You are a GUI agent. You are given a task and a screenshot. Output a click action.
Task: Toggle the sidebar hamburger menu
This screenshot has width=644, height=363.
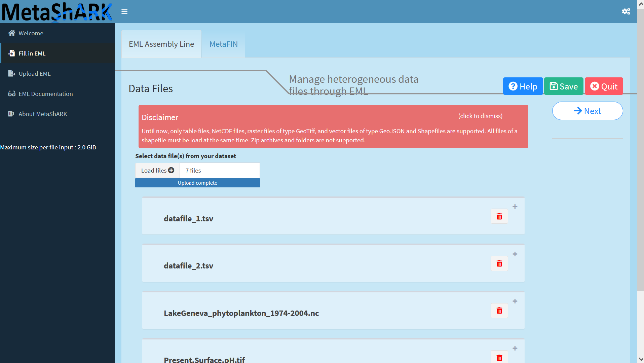click(124, 12)
